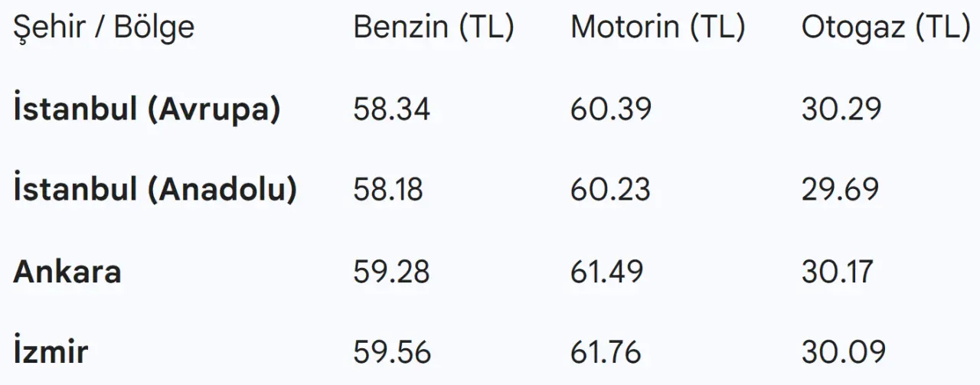This screenshot has width=980, height=385.
Task: Choose İzmir's benzin value 59.56
Action: 392,352
